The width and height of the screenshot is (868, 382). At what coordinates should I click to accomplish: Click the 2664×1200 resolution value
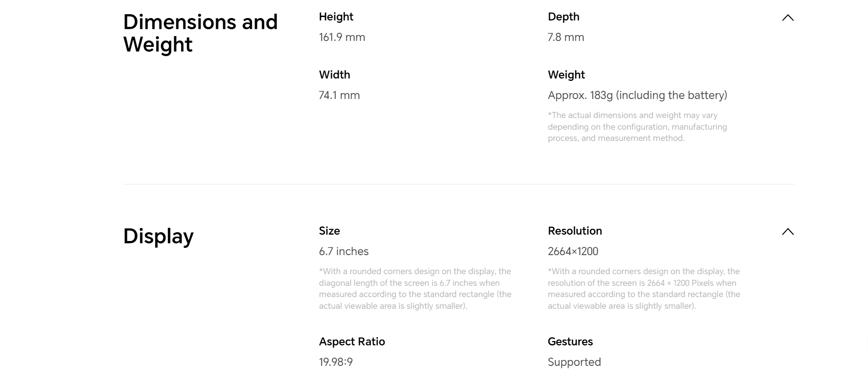point(573,251)
